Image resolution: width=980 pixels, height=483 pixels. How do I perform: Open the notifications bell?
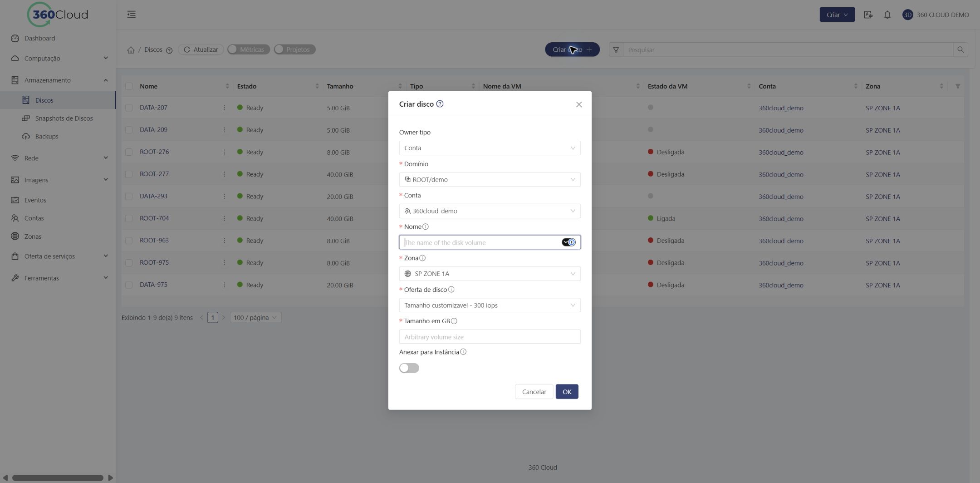(x=887, y=15)
